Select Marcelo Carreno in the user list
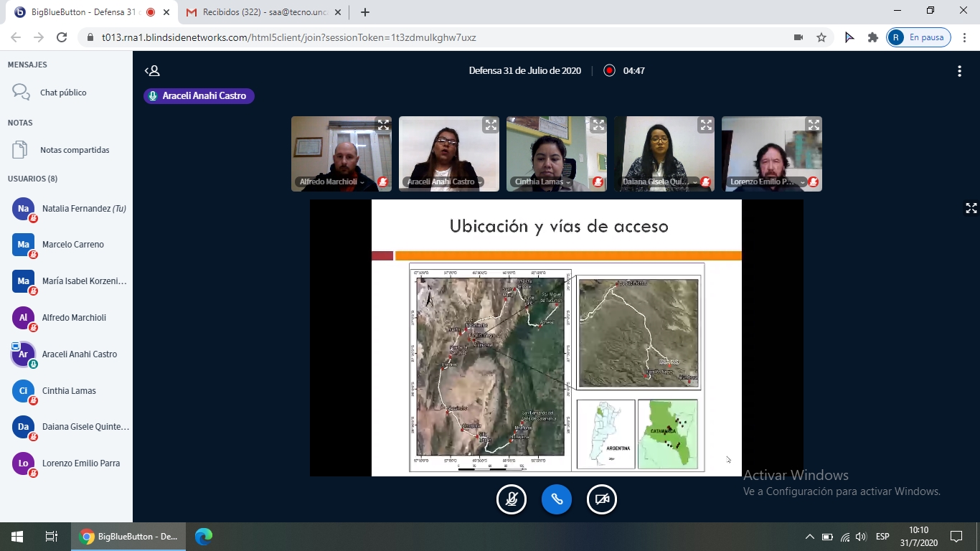This screenshot has height=551, width=980. pos(72,245)
